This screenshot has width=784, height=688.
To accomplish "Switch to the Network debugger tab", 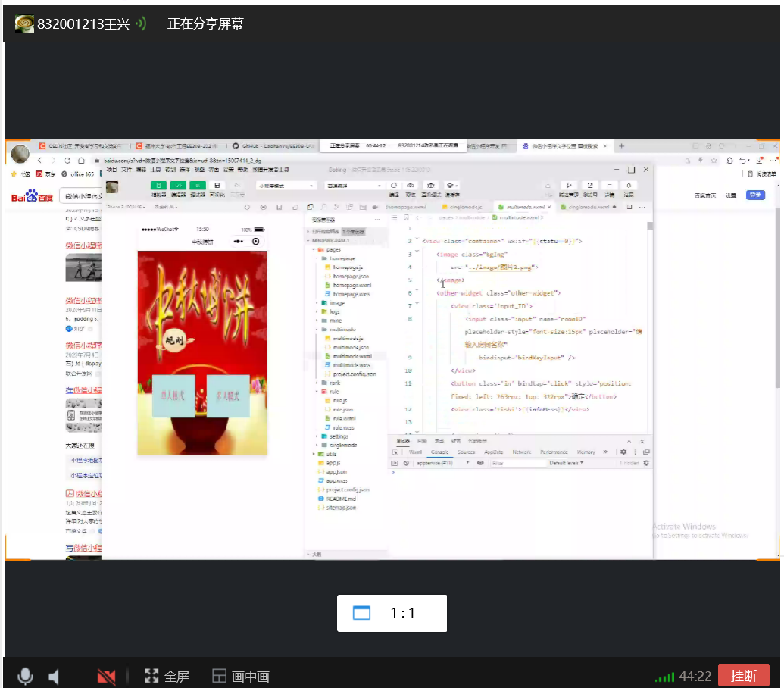I will coord(521,452).
